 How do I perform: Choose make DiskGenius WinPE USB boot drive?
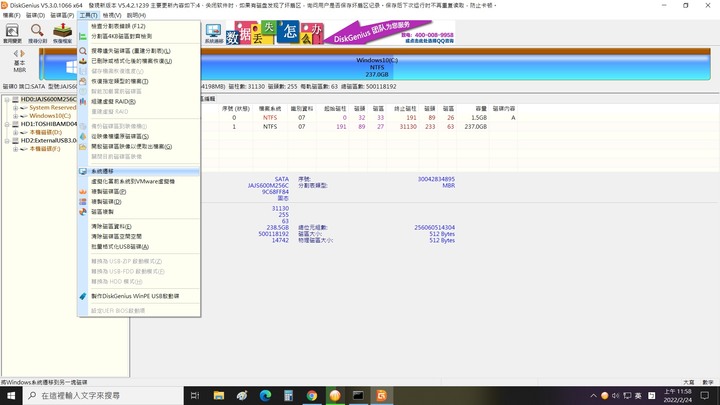[x=139, y=296]
